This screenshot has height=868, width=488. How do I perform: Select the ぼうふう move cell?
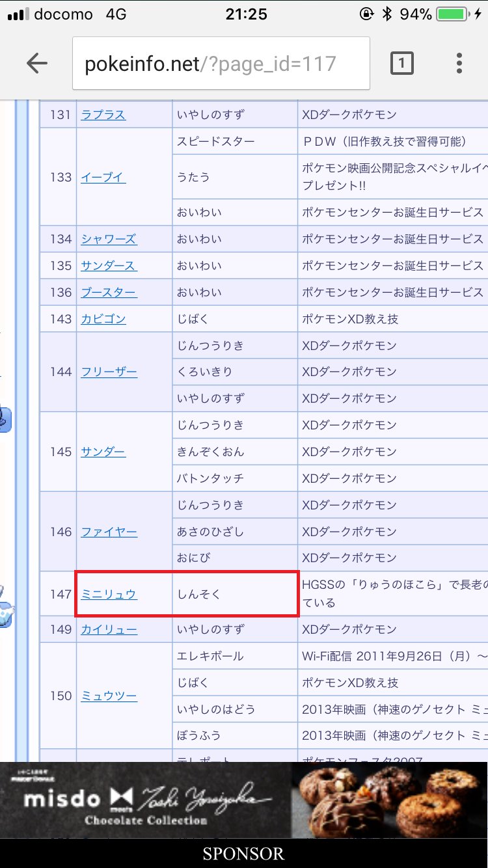coord(235,735)
